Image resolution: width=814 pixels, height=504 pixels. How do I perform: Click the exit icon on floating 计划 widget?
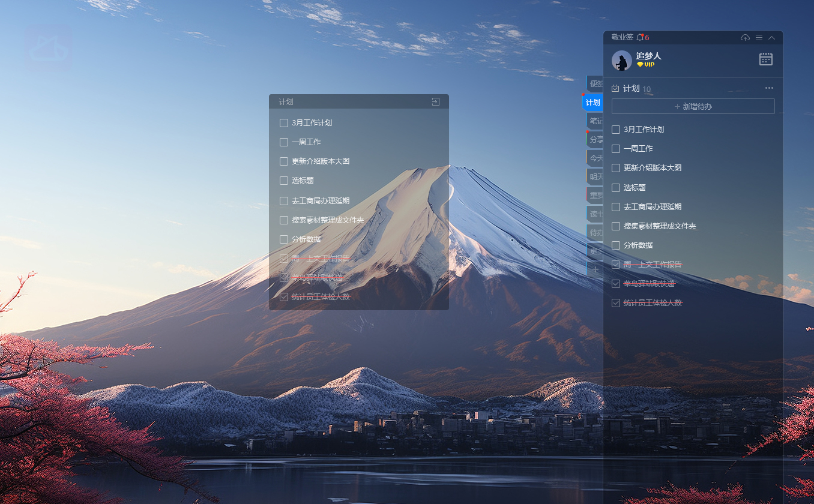pos(436,102)
